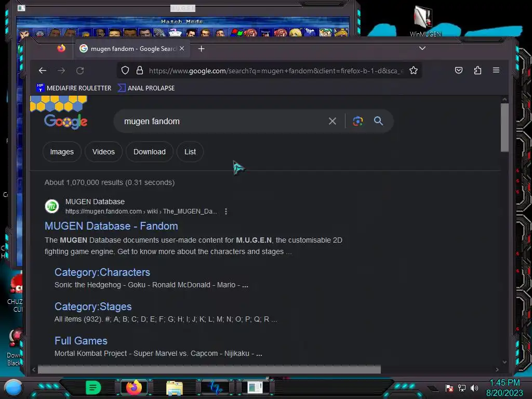Reload the Google search page
This screenshot has height=399, width=532.
(x=80, y=71)
